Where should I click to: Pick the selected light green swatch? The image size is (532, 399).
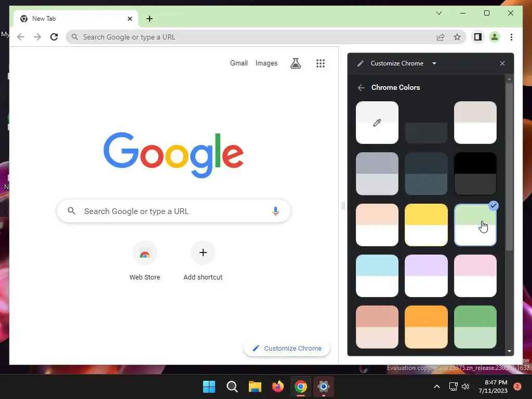point(475,225)
